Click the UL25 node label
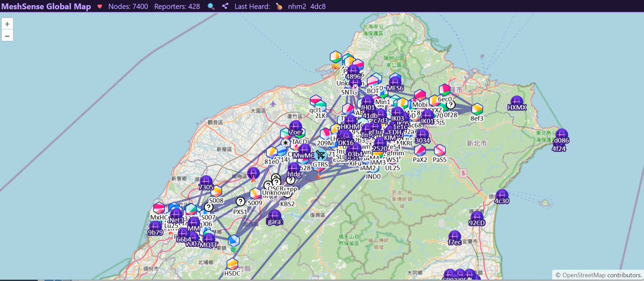644x281 pixels. point(393,168)
